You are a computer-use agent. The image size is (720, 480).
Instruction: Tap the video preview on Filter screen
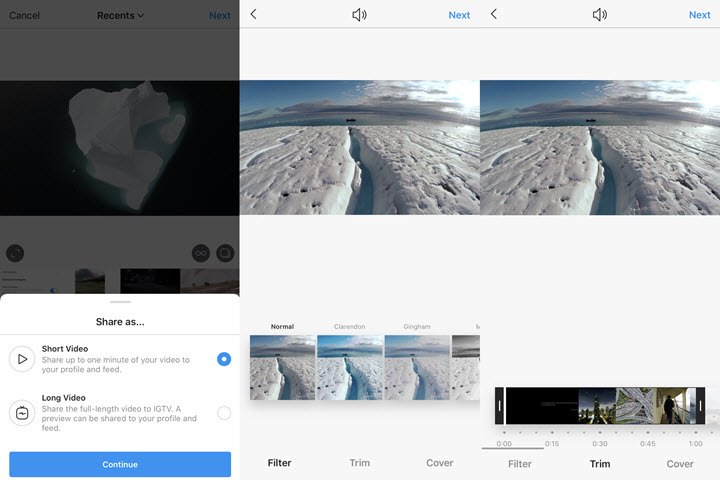tap(360, 147)
